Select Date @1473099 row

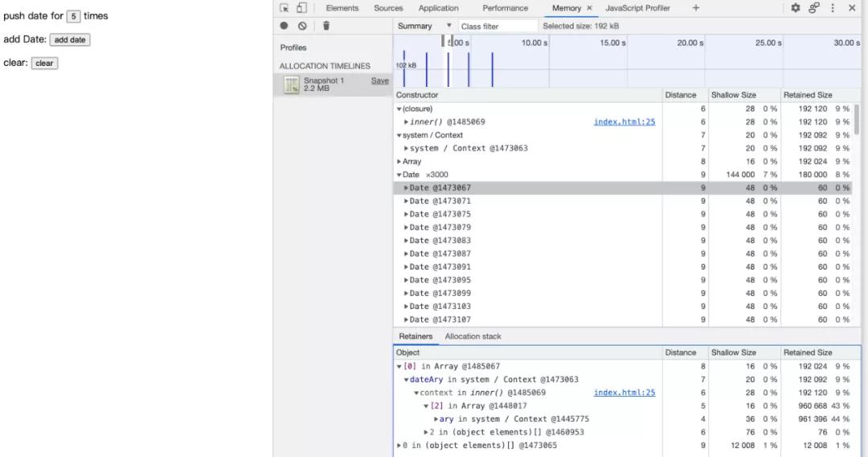coord(623,293)
